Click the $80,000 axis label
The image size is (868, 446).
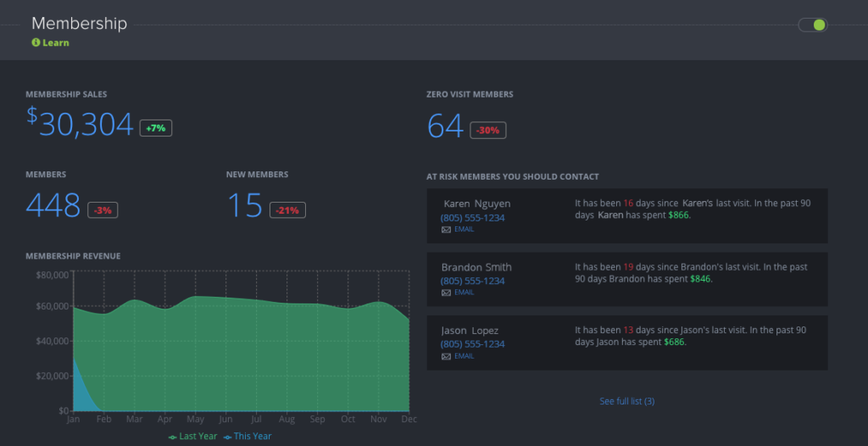coord(52,275)
